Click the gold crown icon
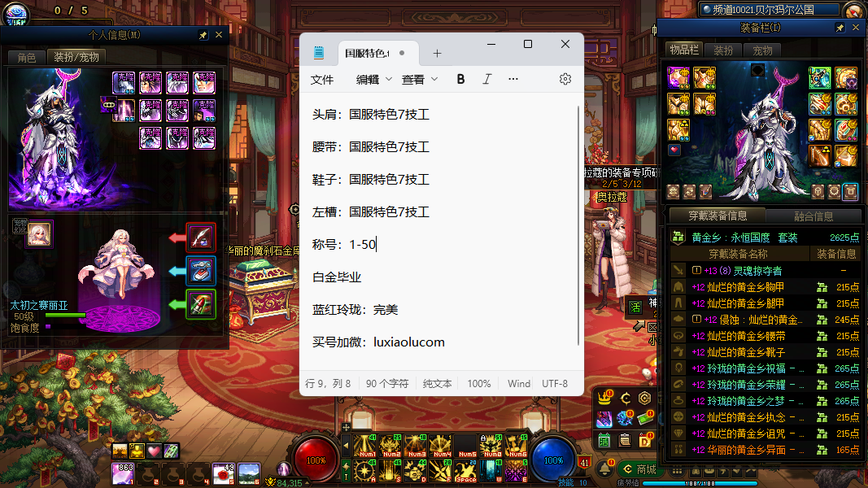868x488 pixels. (x=604, y=399)
